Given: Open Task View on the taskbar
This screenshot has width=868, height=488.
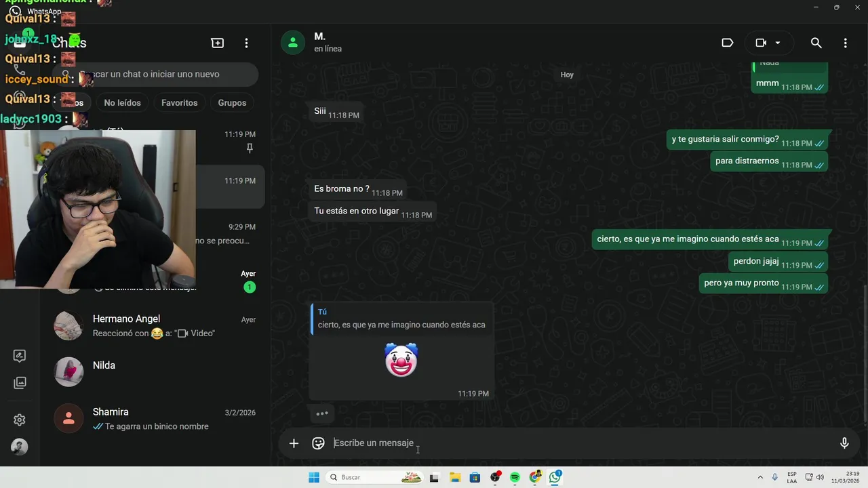Looking at the screenshot, I should [434, 478].
